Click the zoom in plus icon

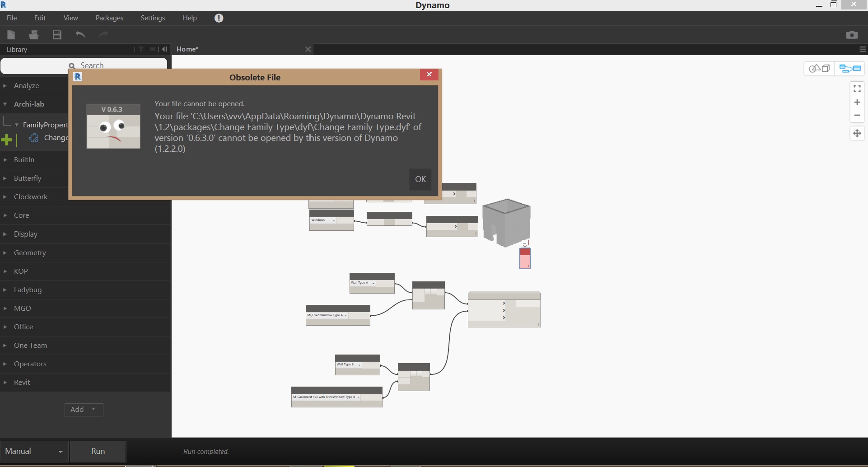[857, 103]
